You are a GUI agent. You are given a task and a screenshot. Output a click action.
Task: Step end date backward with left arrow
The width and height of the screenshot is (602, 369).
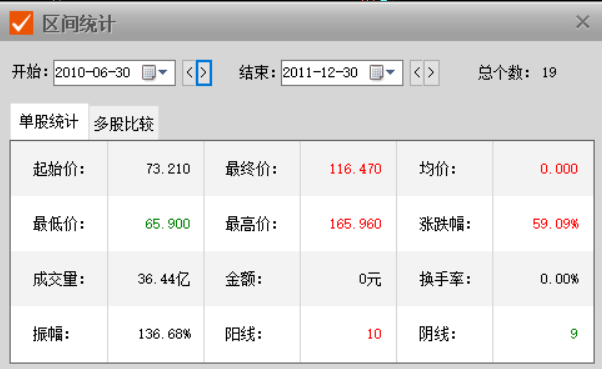tap(417, 73)
